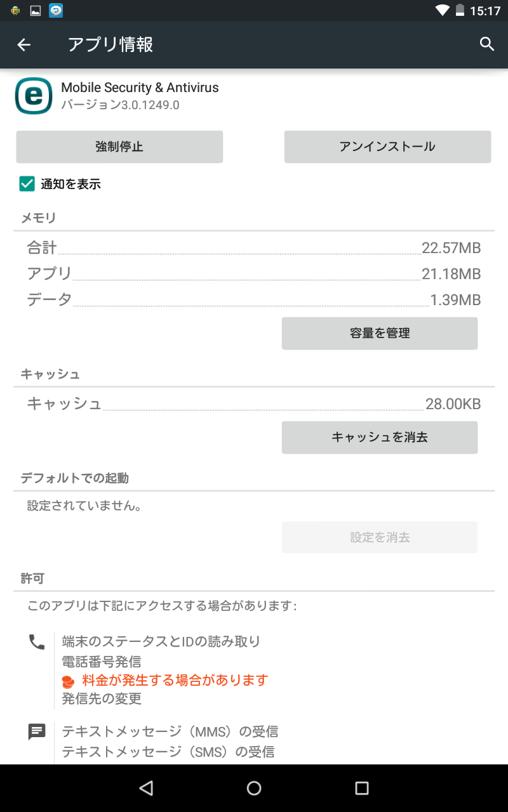Screen dimensions: 508x812
Task: Tap the greyed 設定を消去 button
Action: click(379, 537)
